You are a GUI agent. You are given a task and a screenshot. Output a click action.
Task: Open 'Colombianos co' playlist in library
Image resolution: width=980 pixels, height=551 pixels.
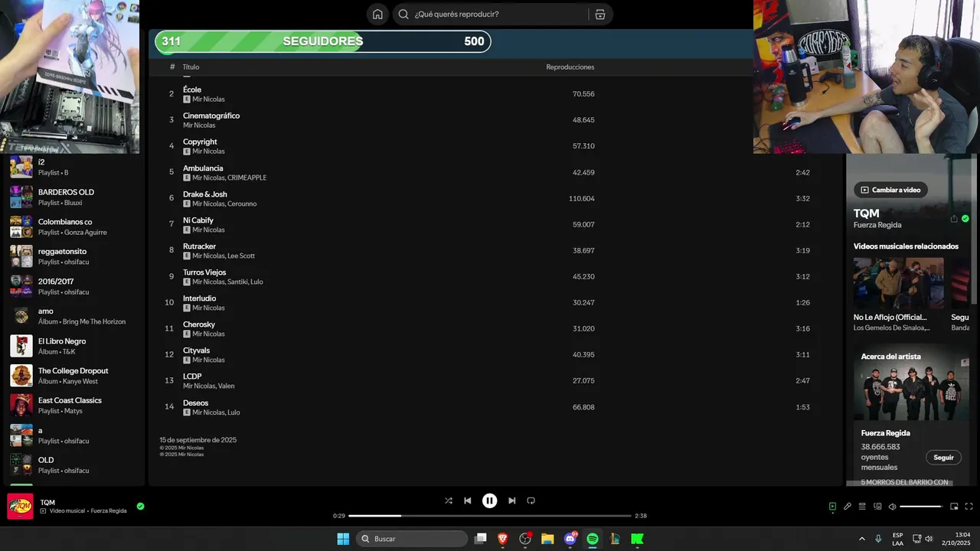pyautogui.click(x=73, y=227)
